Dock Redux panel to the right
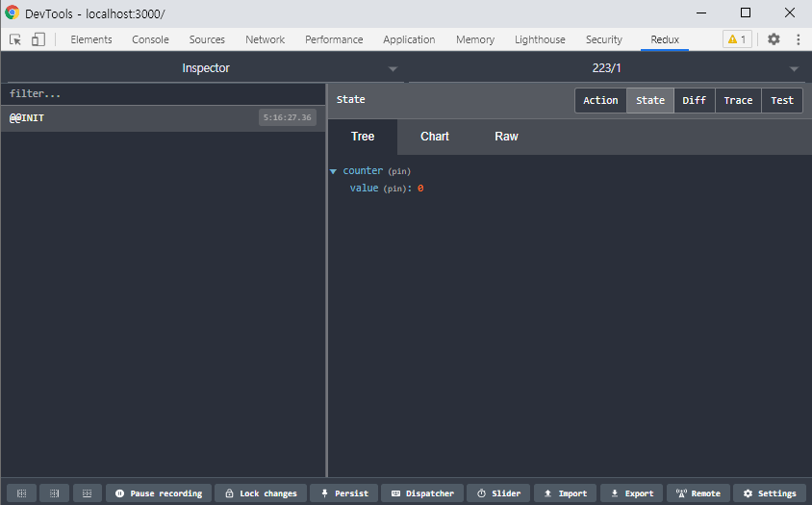This screenshot has width=812, height=505. [55, 493]
